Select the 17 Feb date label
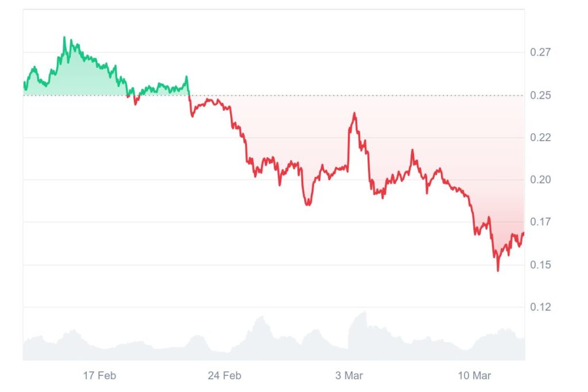This screenshot has width=588, height=392. click(x=99, y=376)
